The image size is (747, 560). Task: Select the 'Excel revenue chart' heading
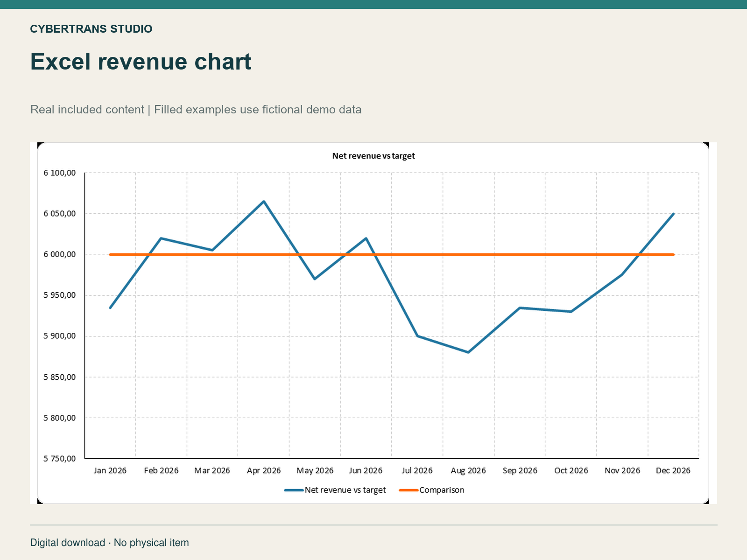[x=141, y=62]
